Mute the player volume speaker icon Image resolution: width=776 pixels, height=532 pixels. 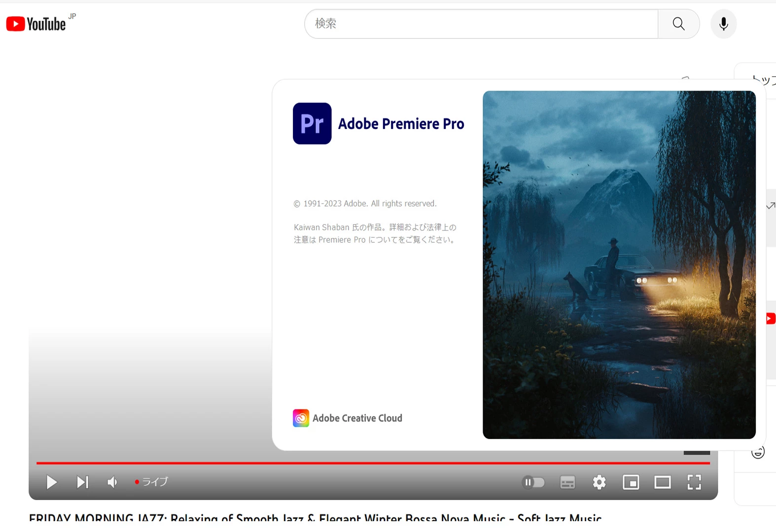112,482
